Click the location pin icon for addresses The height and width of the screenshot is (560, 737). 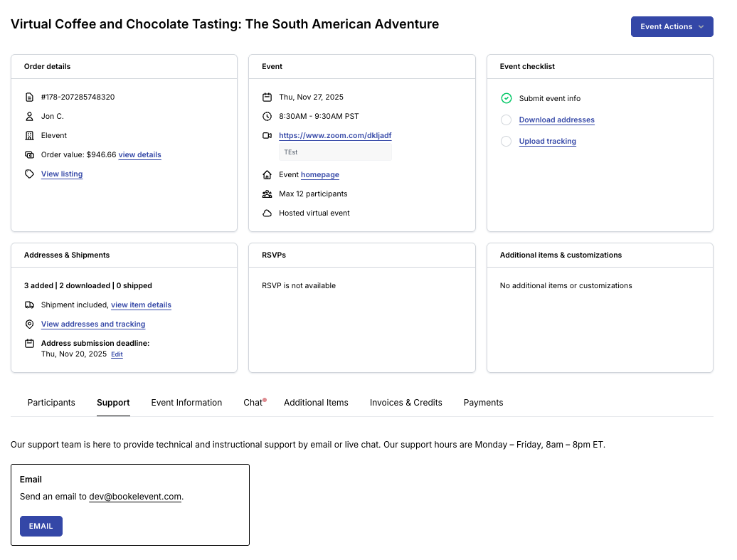tap(29, 324)
